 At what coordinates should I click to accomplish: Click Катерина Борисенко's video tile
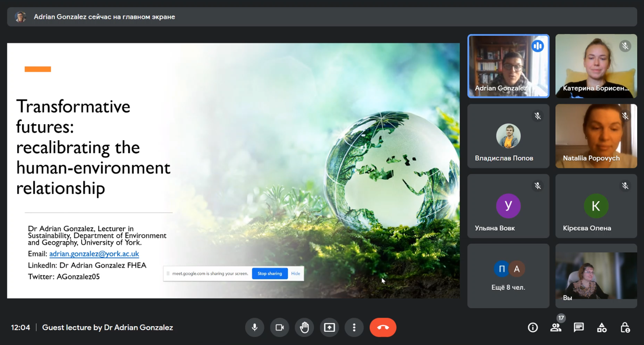(596, 66)
